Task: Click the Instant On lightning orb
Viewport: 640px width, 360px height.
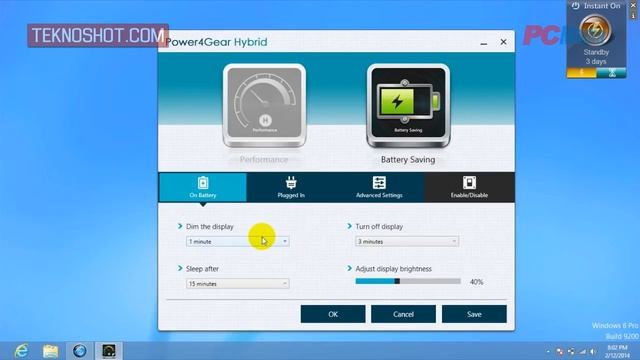Action: (596, 30)
